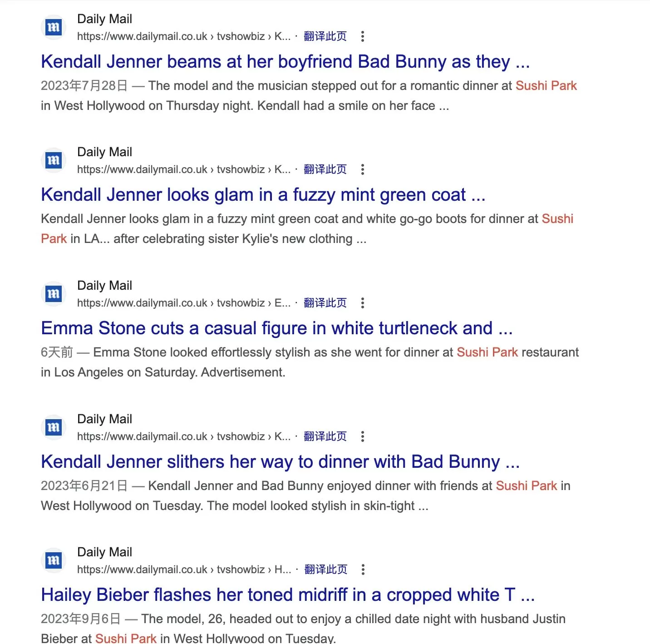Viewport: 650px width, 644px height.
Task: Translate this page for the Hailey Bieber result
Action: click(325, 570)
